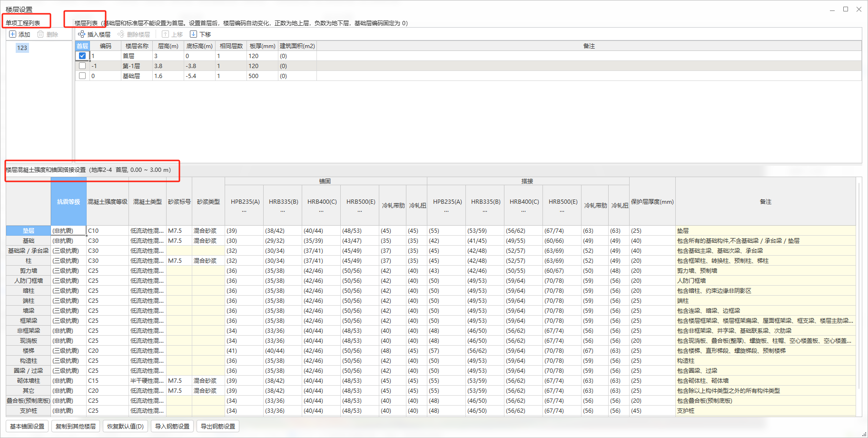
Task: Click 砂浆标号 cell M7.5 in 基础 row
Action: (x=179, y=240)
